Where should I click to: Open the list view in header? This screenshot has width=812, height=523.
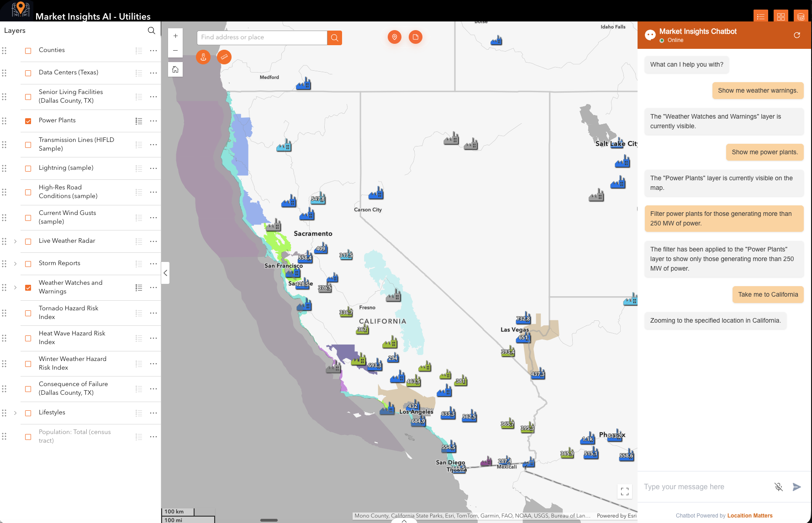coord(761,16)
